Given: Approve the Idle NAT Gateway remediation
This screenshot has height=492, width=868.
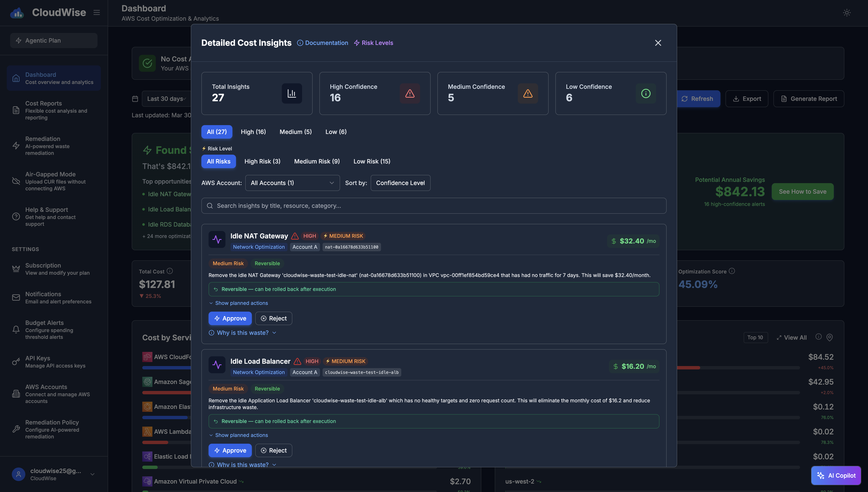Looking at the screenshot, I should pos(230,318).
